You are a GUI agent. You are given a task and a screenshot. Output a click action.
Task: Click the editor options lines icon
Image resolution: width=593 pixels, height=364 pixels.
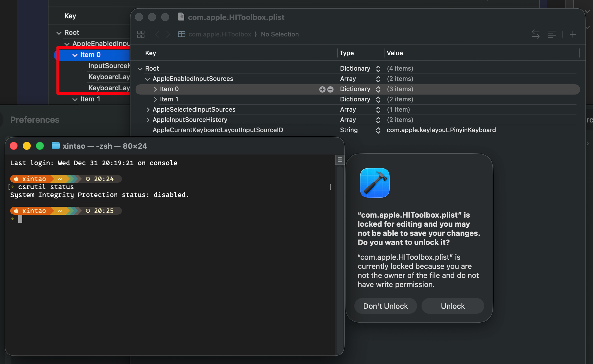(x=552, y=34)
